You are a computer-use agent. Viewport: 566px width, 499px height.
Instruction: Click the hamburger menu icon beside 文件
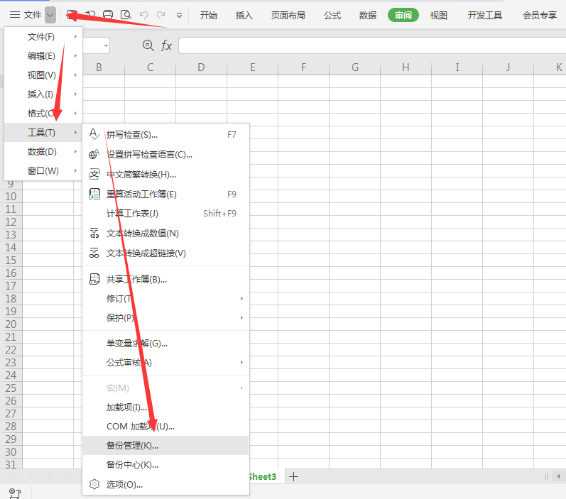click(x=15, y=15)
